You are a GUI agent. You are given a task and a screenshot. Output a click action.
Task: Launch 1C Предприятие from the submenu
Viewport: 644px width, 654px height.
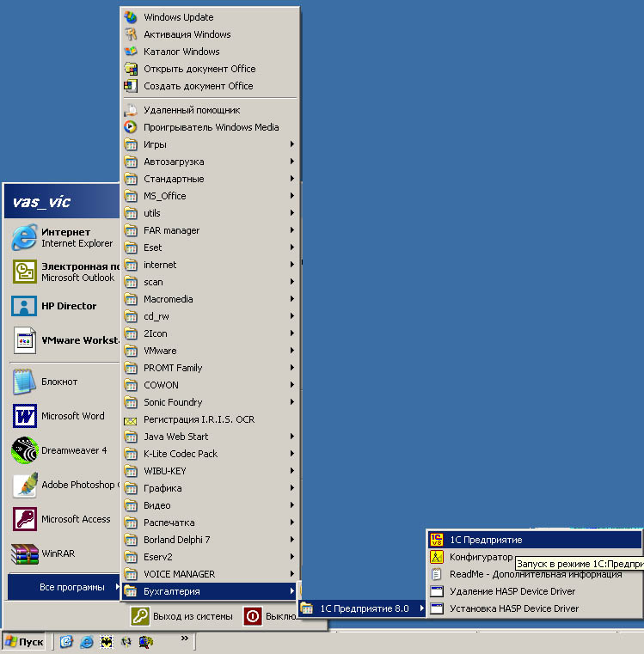click(x=535, y=540)
